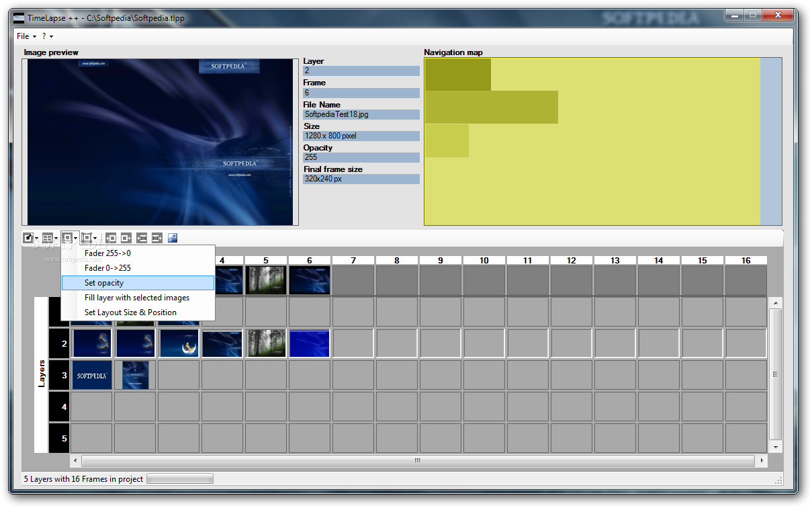Click the picture import icon in toolbar

(x=173, y=238)
